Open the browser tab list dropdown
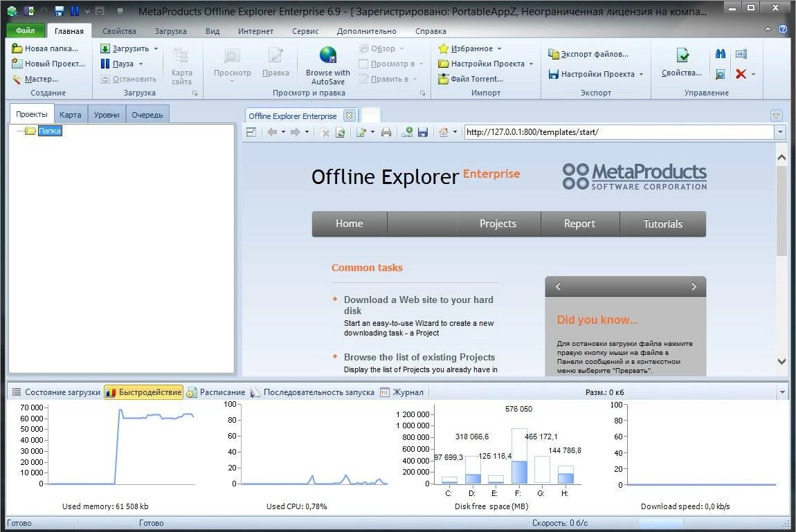The width and height of the screenshot is (796, 532). (x=776, y=116)
